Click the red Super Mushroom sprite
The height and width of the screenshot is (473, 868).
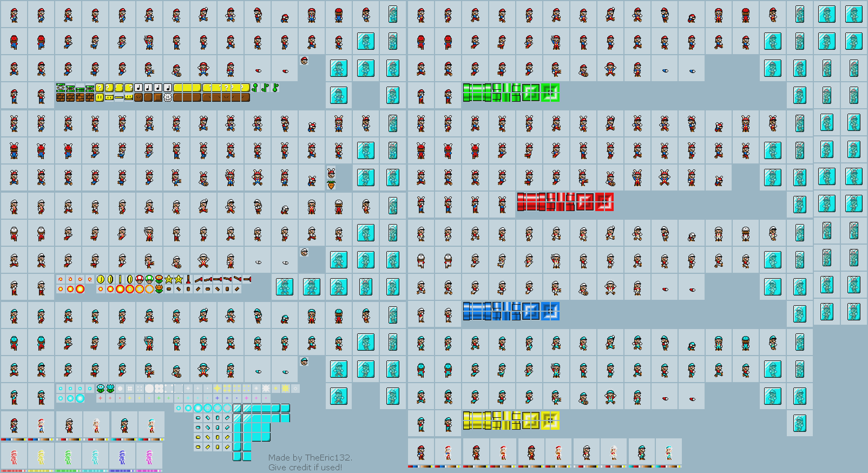140,279
